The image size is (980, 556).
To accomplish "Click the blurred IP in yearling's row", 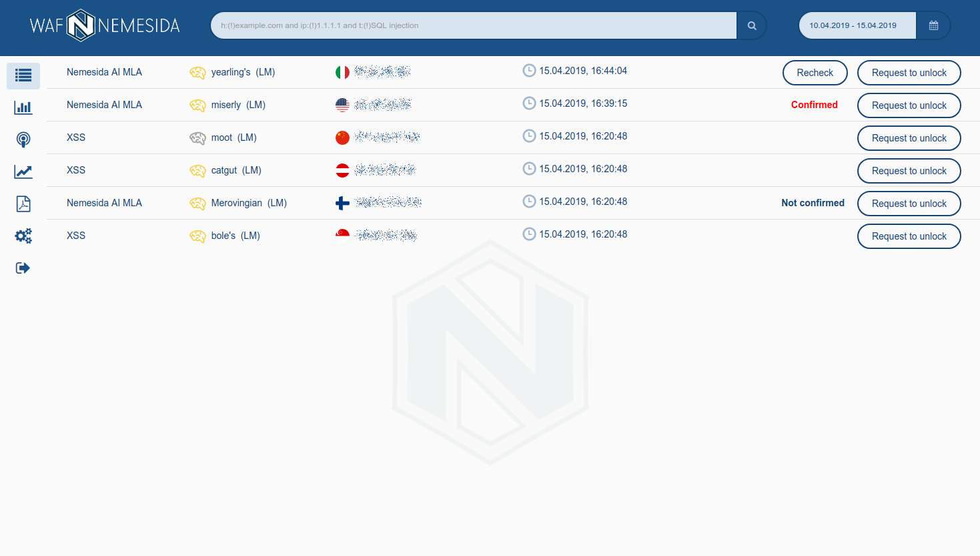I will click(382, 71).
